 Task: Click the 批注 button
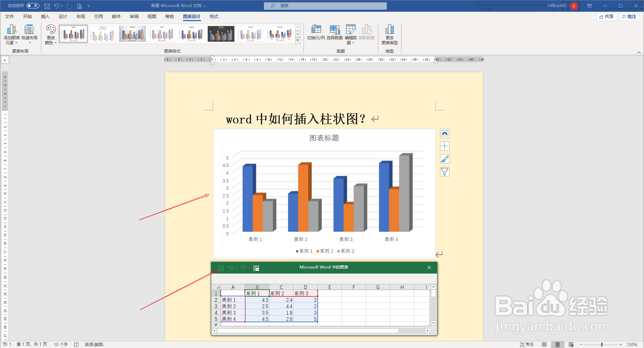coord(629,16)
